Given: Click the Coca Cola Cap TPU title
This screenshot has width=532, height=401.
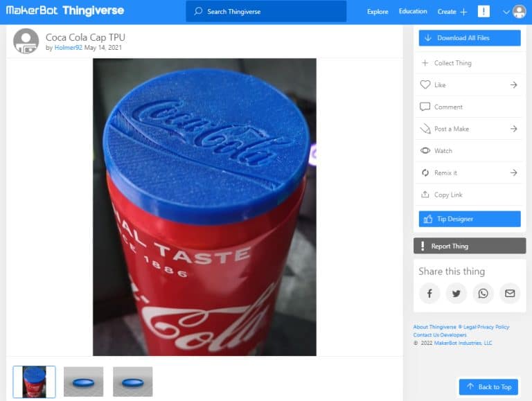Looking at the screenshot, I should click(85, 37).
